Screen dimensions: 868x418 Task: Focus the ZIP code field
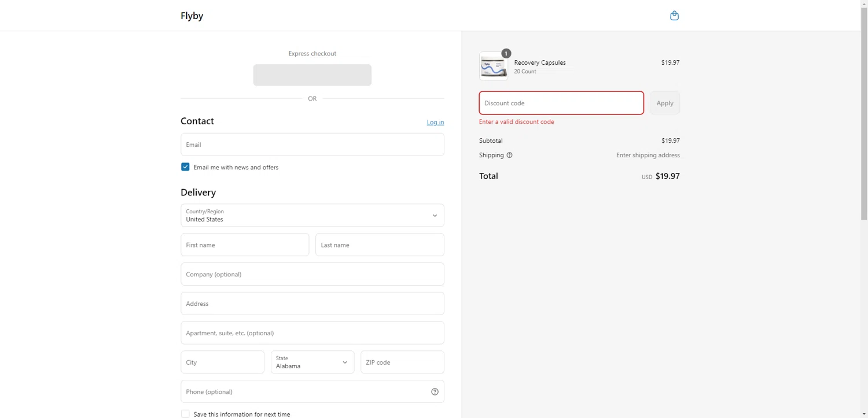tap(402, 362)
